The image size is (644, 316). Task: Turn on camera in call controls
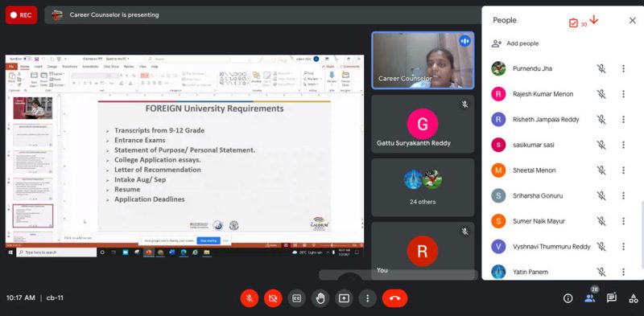[x=273, y=298]
